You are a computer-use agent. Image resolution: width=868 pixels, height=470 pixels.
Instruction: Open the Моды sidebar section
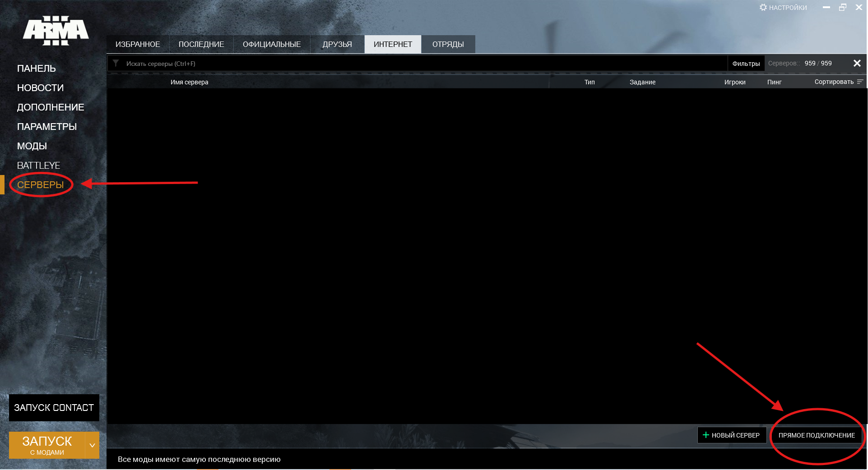(x=32, y=146)
